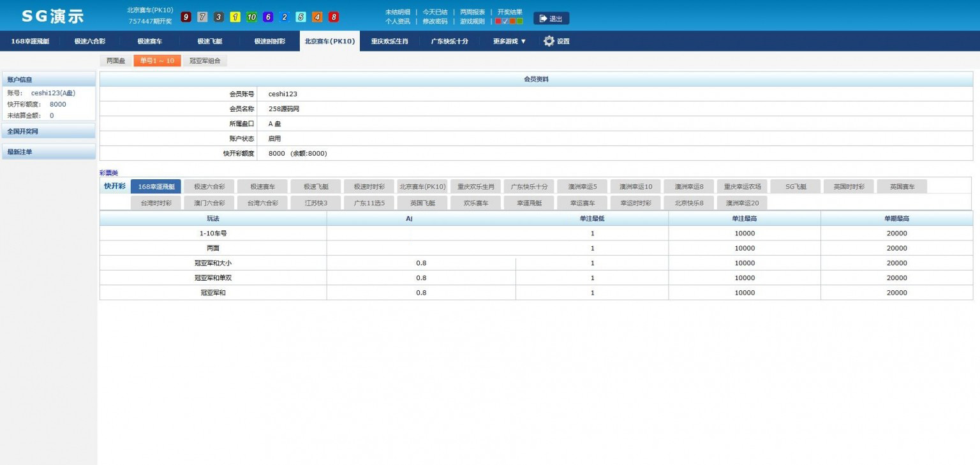The width and height of the screenshot is (980, 465).
Task: Click the yellow number 1 ball
Action: (x=235, y=17)
